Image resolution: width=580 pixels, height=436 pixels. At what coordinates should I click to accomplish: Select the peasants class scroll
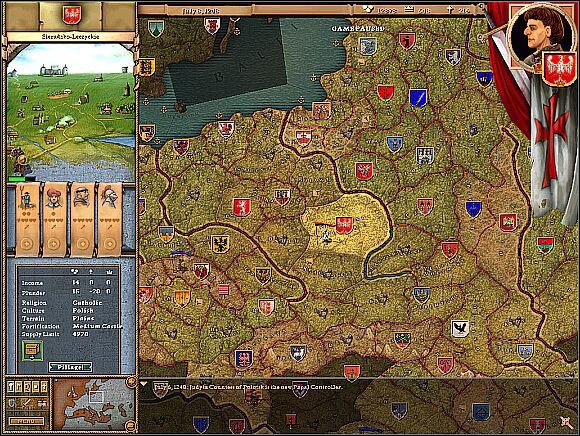(27, 219)
